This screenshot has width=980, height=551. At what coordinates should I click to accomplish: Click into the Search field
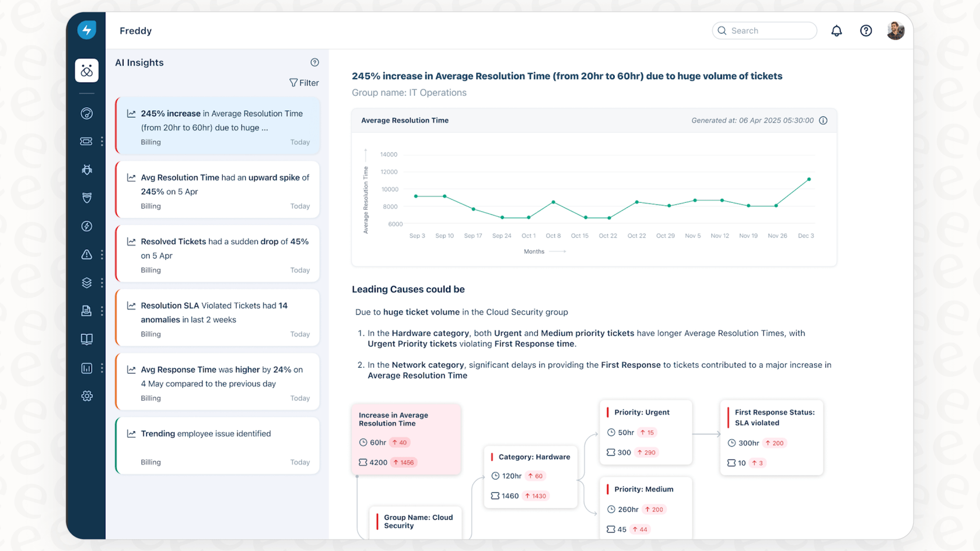click(x=764, y=30)
